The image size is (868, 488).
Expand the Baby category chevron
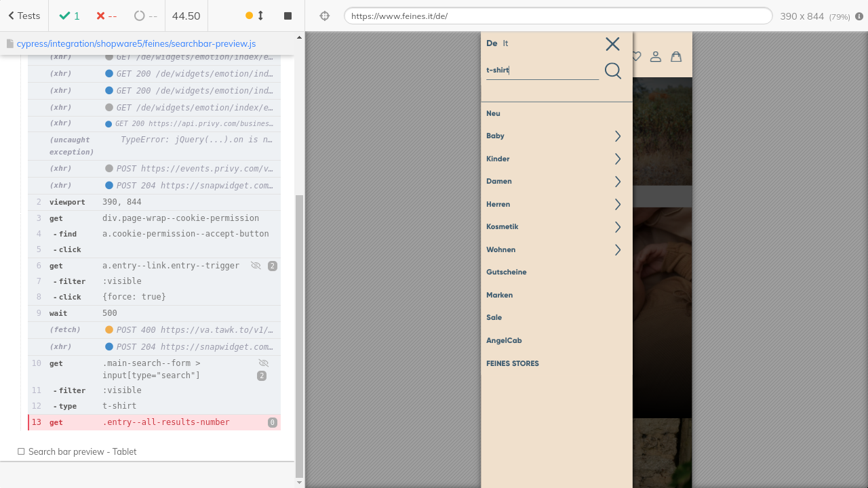(x=617, y=136)
